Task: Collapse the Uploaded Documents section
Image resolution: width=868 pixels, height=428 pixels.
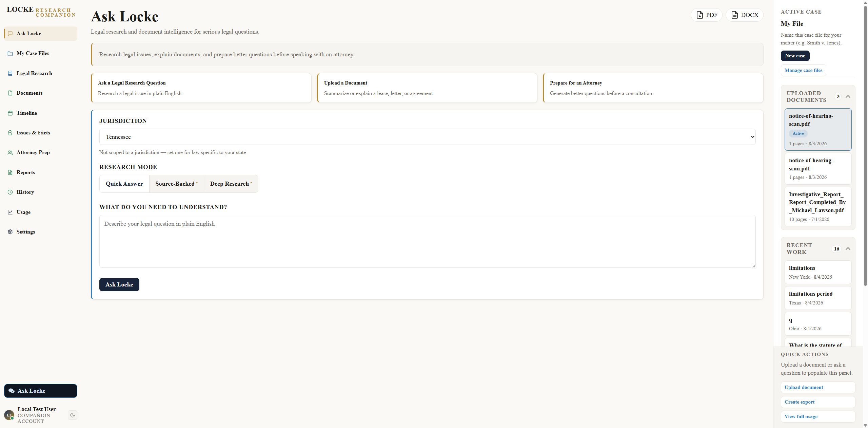Action: click(848, 97)
